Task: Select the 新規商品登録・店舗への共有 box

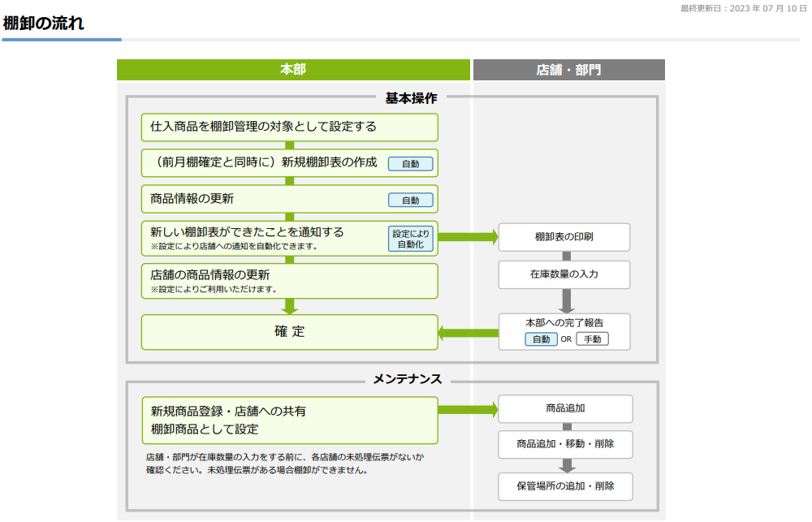Action: 289,420
